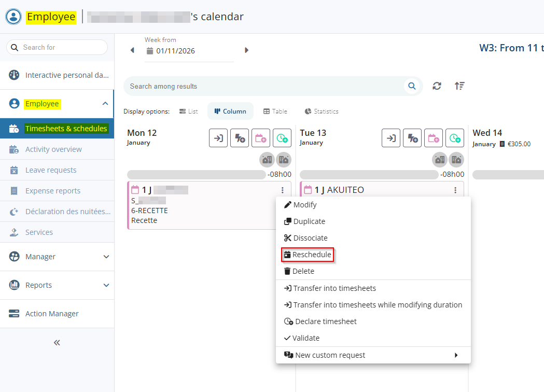
Task: Refresh the calendar results
Action: (x=437, y=86)
